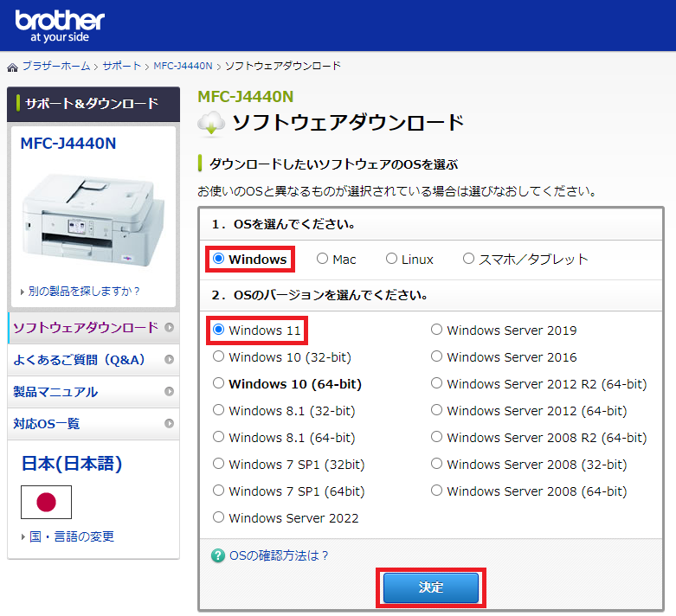The width and height of the screenshot is (676, 616).
Task: Select Windows Server 2022 option
Action: click(x=219, y=517)
